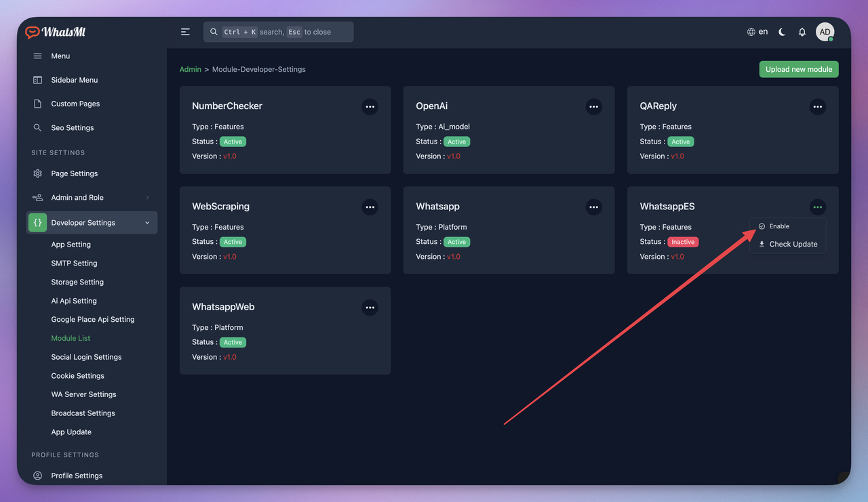Open Google Place Api Setting item
This screenshot has width=868, height=502.
tap(93, 319)
